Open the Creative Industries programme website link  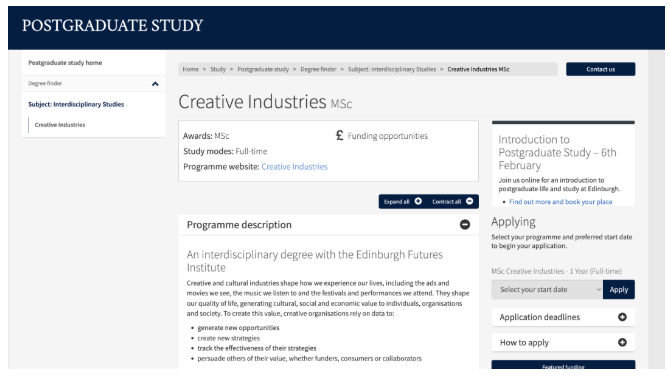pos(294,167)
